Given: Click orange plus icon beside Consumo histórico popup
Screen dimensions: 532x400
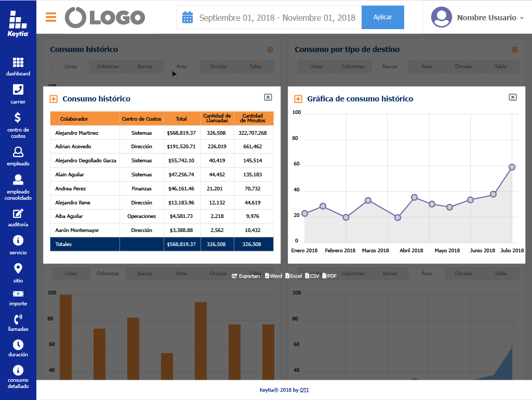Looking at the screenshot, I should point(54,99).
